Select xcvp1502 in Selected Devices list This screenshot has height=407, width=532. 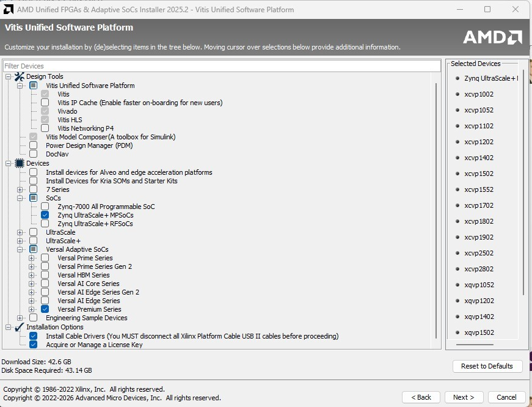pos(479,174)
